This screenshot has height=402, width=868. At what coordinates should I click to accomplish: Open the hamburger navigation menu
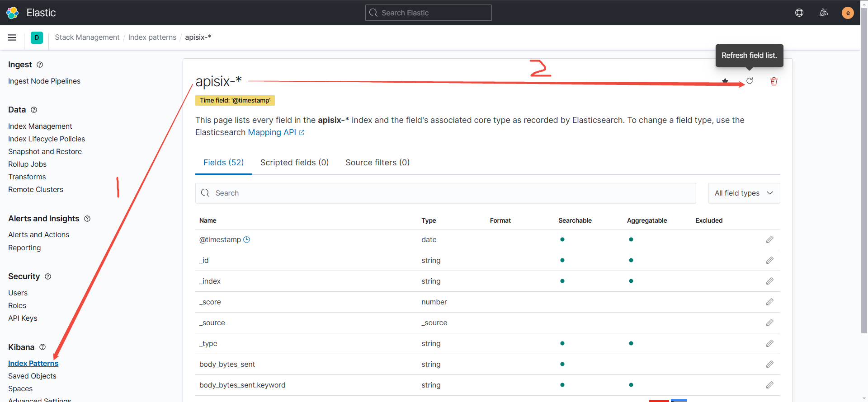click(x=12, y=37)
